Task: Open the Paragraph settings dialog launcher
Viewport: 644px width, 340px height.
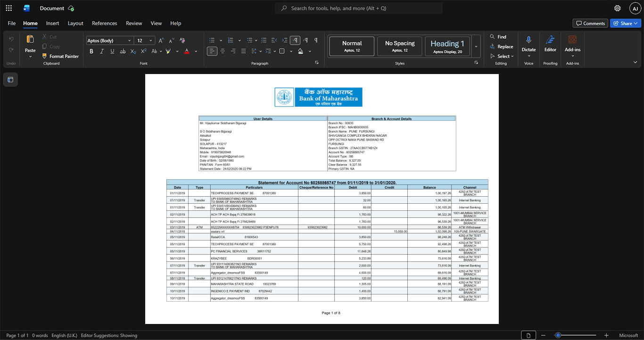Action: pyautogui.click(x=316, y=63)
